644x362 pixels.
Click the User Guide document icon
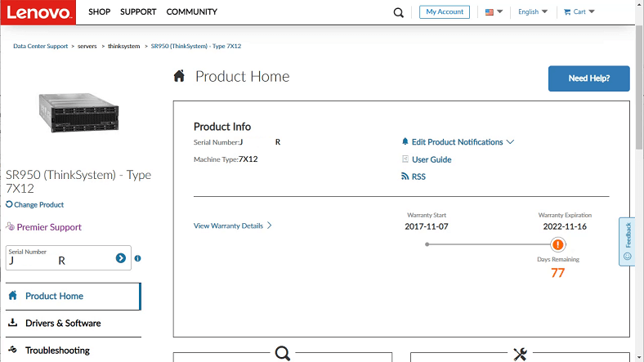pos(405,159)
